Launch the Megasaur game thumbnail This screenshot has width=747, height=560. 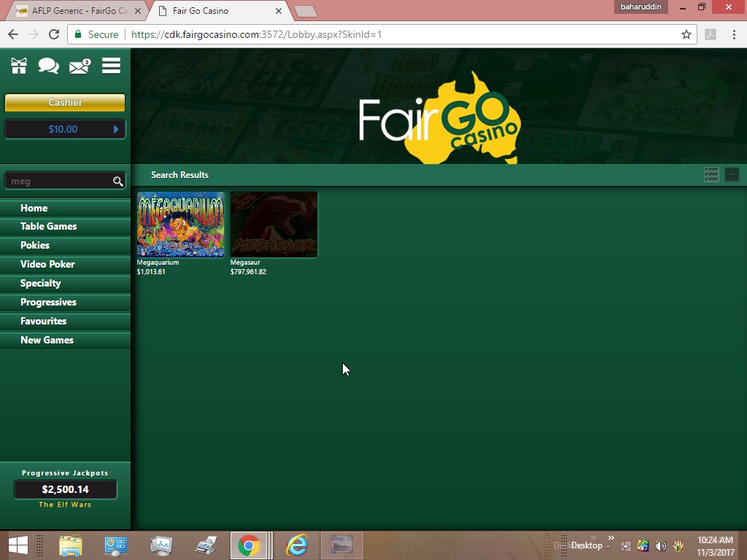(x=274, y=225)
